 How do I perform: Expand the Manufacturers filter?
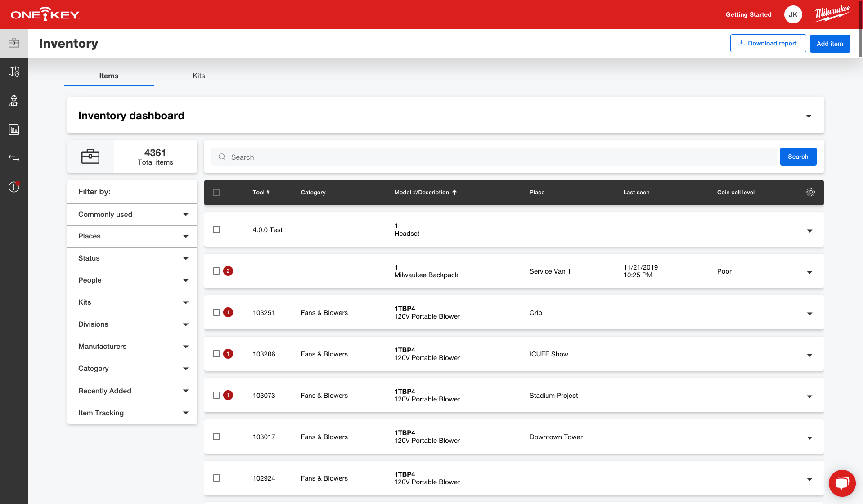[132, 346]
